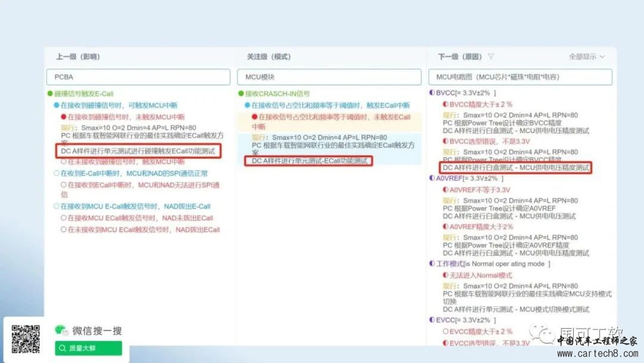This screenshot has width=644, height=363.
Task: Click the MCU电路图 input field
Action: 520,77
